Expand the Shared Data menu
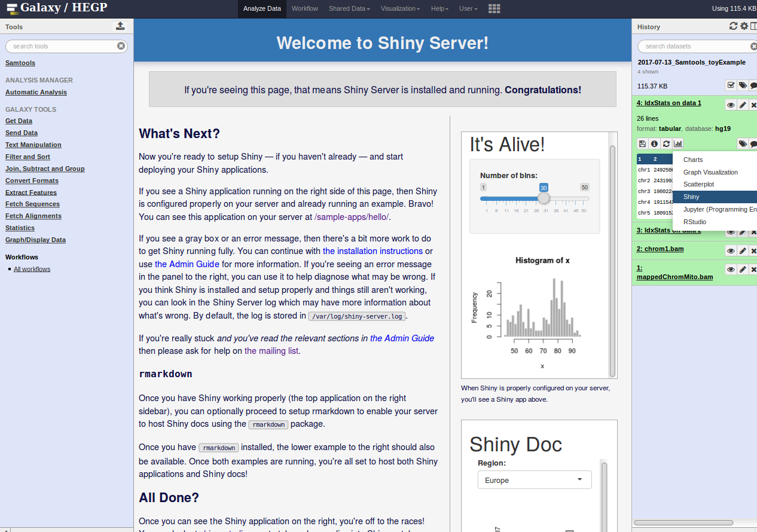The width and height of the screenshot is (757, 532). coord(349,8)
